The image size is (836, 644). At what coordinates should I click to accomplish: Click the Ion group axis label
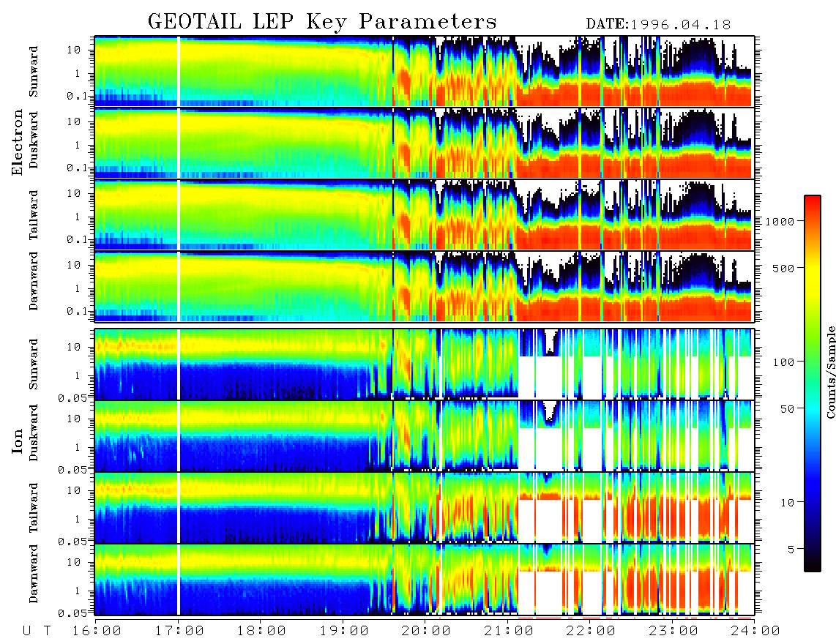(x=18, y=441)
